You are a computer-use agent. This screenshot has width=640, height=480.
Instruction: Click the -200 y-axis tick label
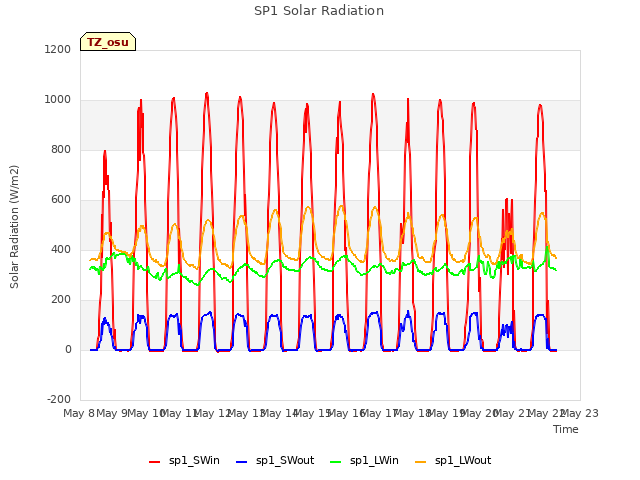pyautogui.click(x=59, y=399)
